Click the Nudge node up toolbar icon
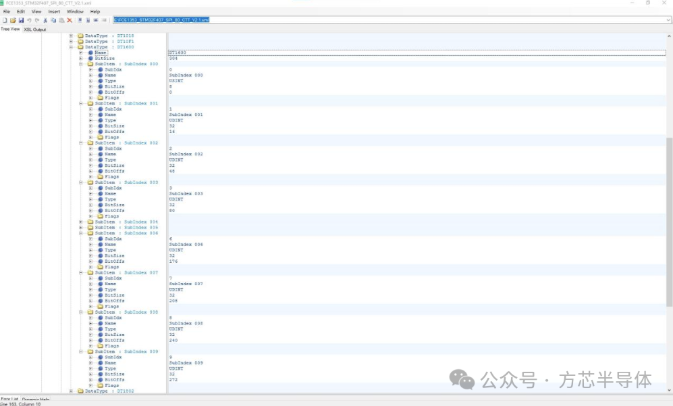This screenshot has width=673, height=406. [x=80, y=20]
